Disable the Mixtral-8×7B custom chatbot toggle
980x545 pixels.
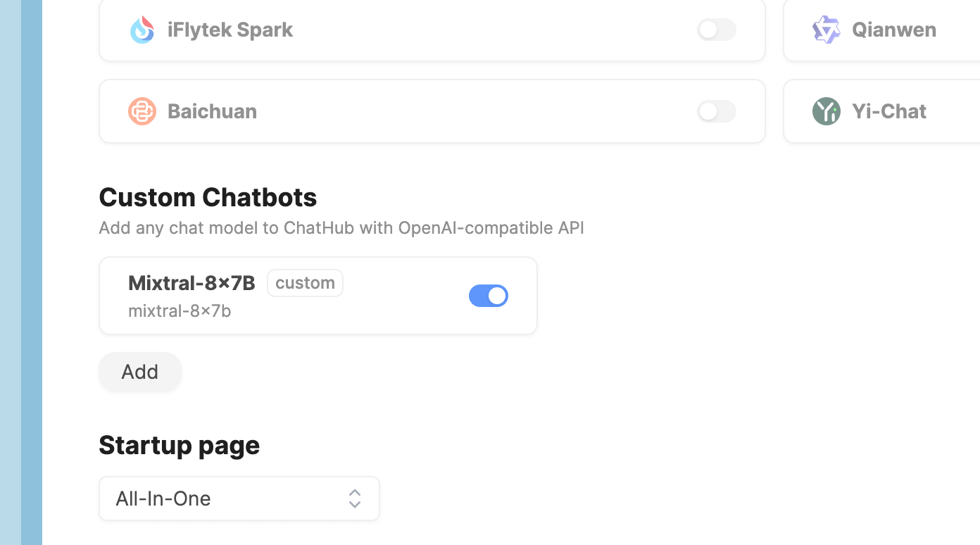[x=488, y=296]
